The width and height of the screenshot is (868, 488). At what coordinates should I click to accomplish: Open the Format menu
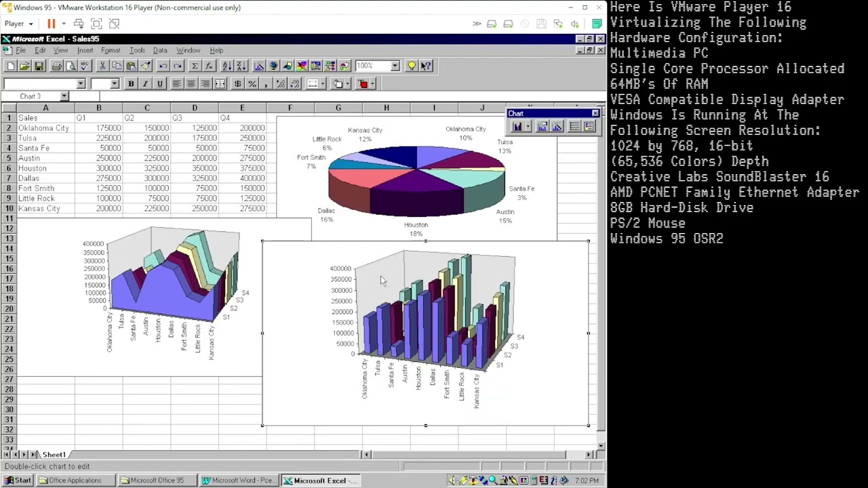click(x=110, y=50)
